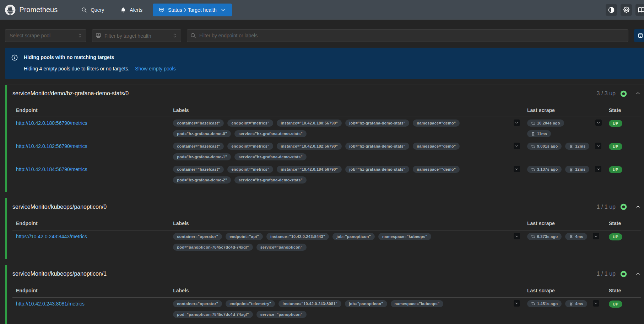Screen dimensions: 644x324
Task: Click the instance="10.42.0.243:8081" label
Action: coord(310,304)
